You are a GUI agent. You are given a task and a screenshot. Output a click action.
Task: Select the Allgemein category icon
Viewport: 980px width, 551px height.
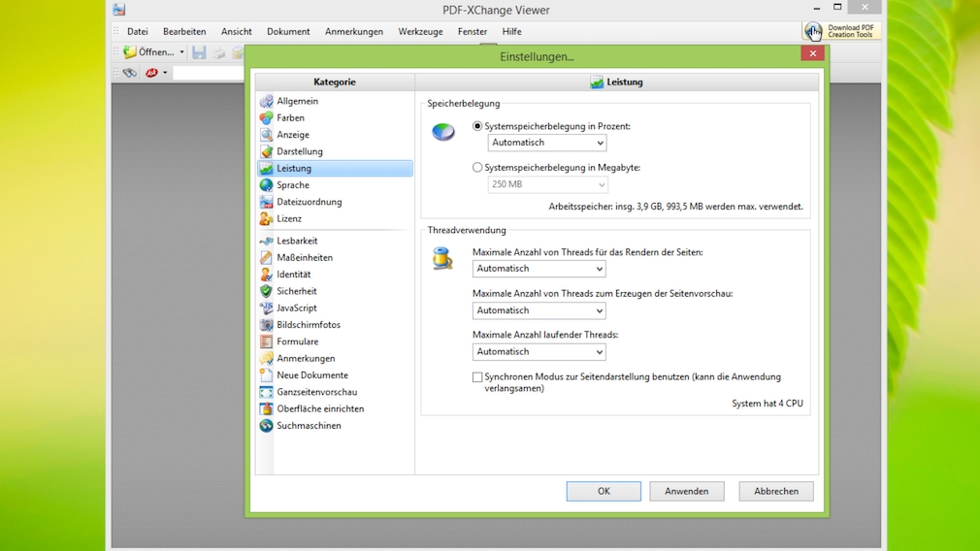click(266, 101)
